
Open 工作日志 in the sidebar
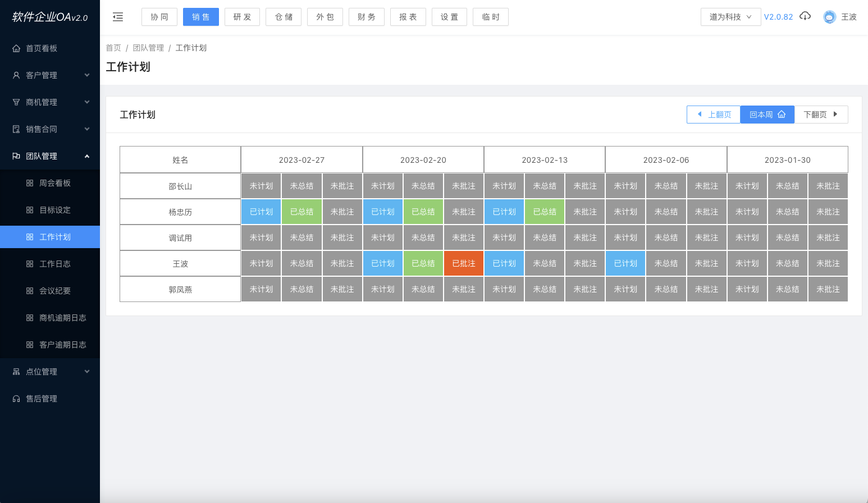tap(50, 264)
